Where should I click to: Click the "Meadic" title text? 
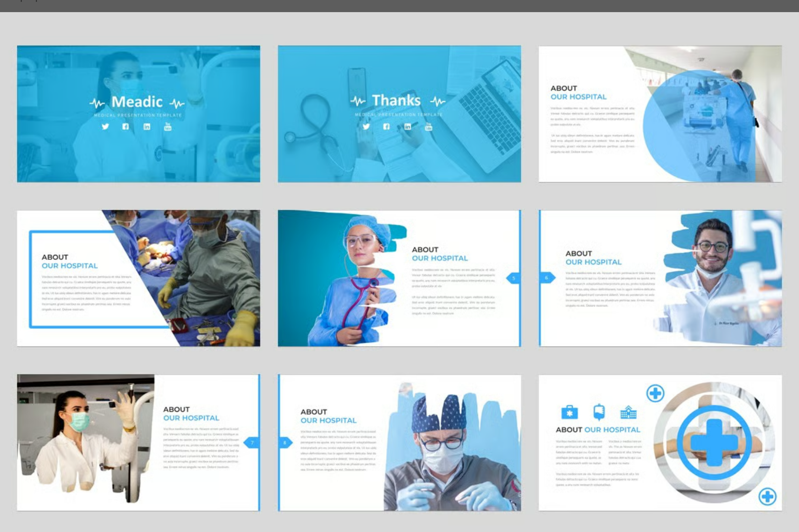pyautogui.click(x=137, y=102)
